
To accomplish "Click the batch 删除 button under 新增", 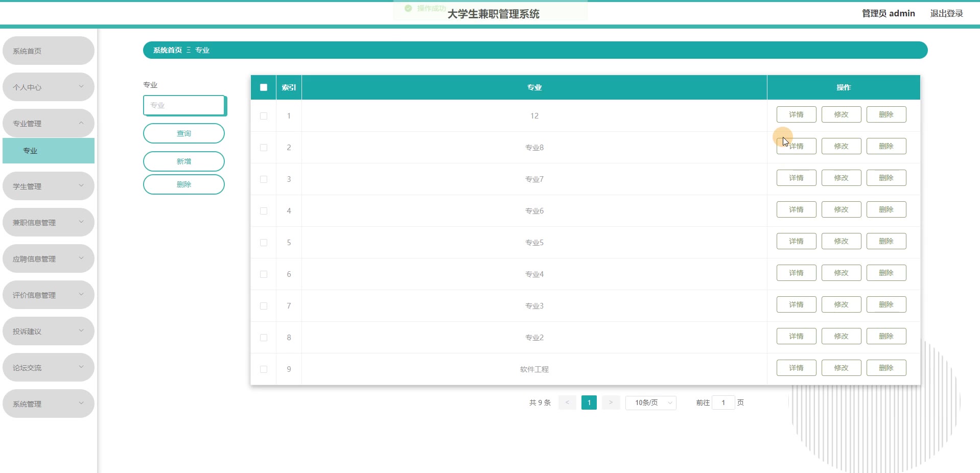I will [184, 184].
